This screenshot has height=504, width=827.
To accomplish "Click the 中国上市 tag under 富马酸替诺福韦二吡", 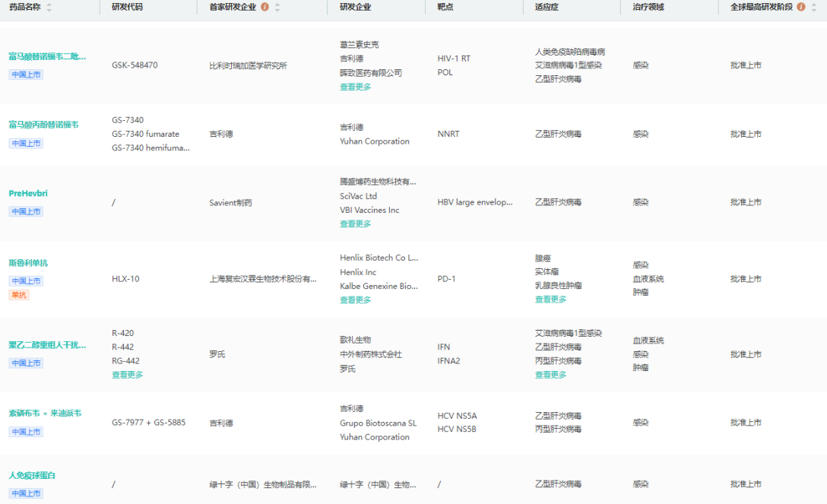I will click(x=26, y=74).
